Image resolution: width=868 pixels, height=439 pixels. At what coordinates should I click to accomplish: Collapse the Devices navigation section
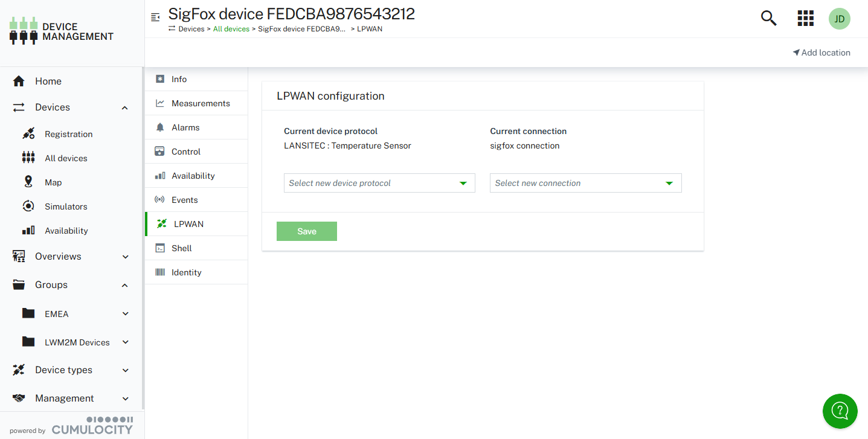click(x=125, y=107)
